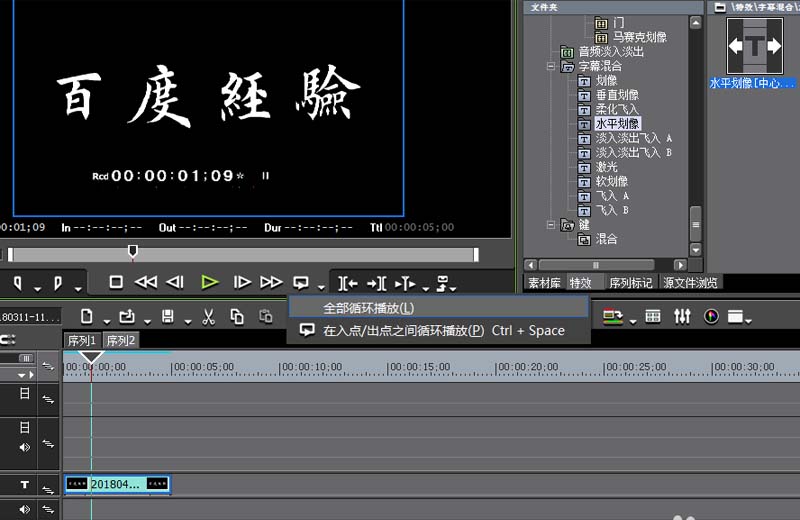Click the Fast Forward button
This screenshot has width=800, height=520.
(271, 282)
